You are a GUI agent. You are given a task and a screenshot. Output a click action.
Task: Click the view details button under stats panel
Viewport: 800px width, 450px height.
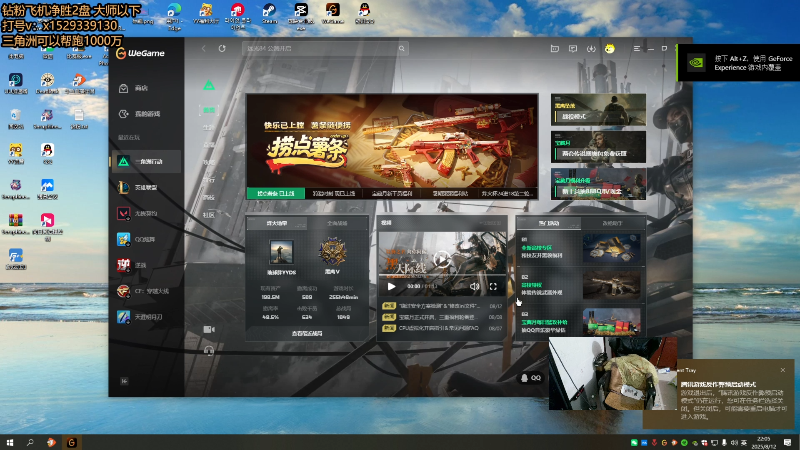coord(307,333)
